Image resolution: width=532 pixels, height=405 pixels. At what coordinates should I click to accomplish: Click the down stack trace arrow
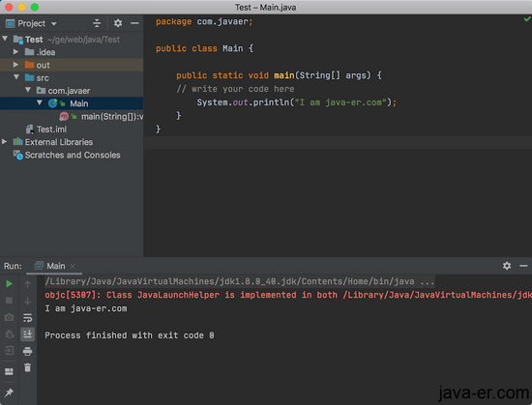click(27, 301)
